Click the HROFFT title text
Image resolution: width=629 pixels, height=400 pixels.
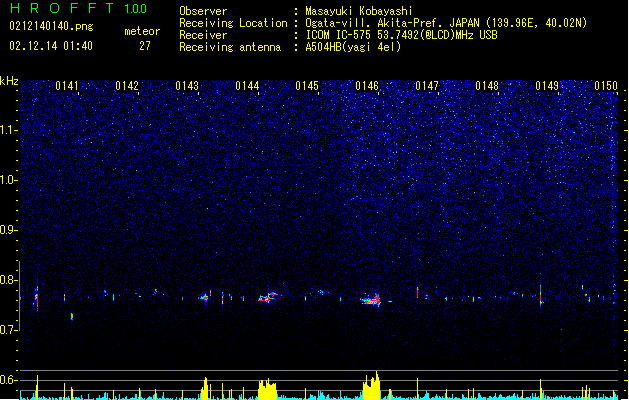[63, 8]
